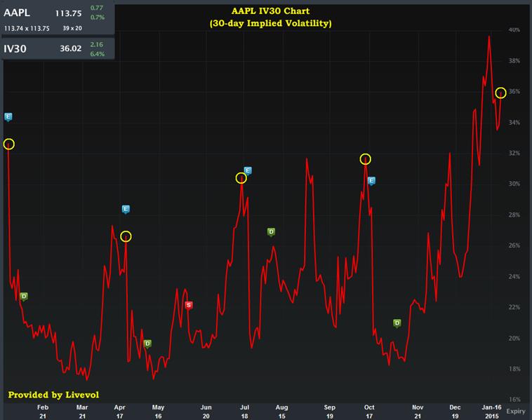532x420 pixels.
Task: Click the earnings E marker near the October peak
Action: (371, 181)
